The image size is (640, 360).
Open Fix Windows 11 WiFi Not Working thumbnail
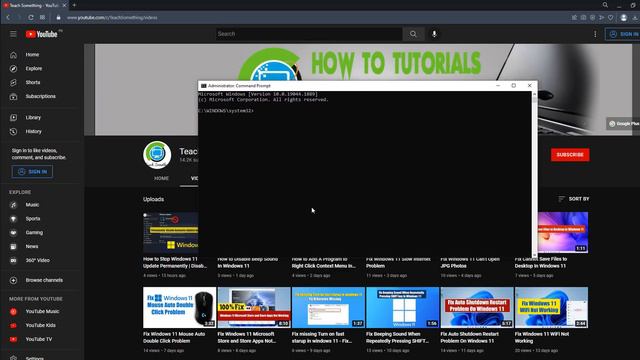pos(551,307)
